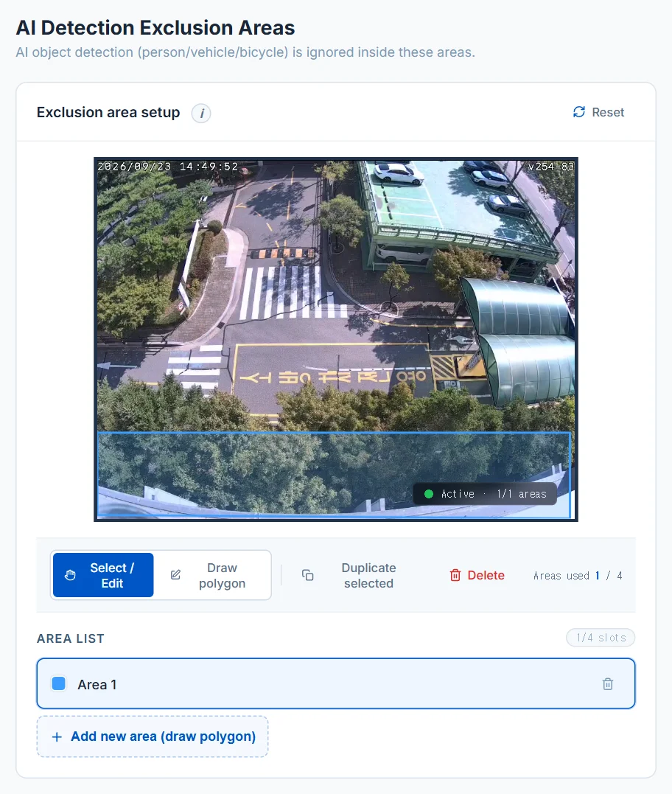Click the red trash icon in the toolbar

(455, 575)
